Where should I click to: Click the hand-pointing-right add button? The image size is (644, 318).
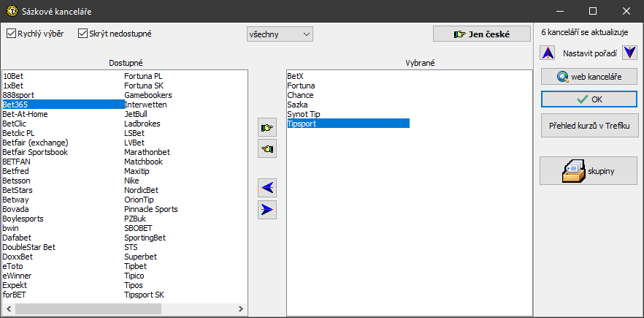(x=268, y=127)
